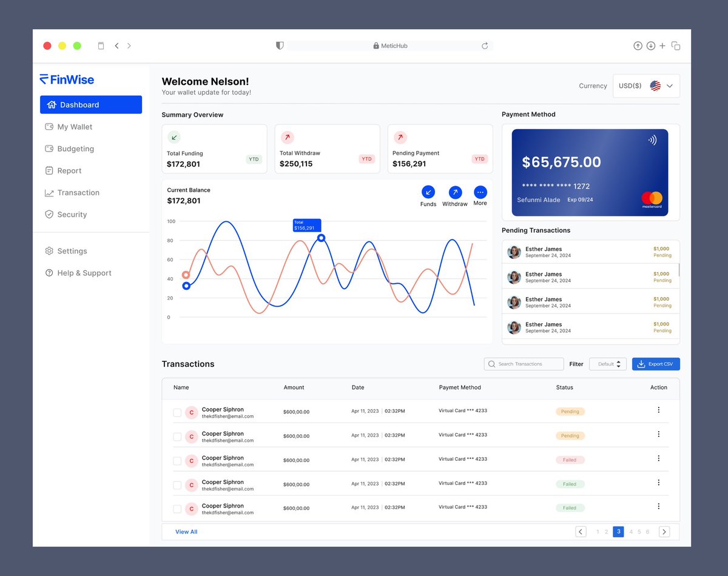Click the Total Funding arrow icon
The image size is (728, 576).
[x=174, y=137]
